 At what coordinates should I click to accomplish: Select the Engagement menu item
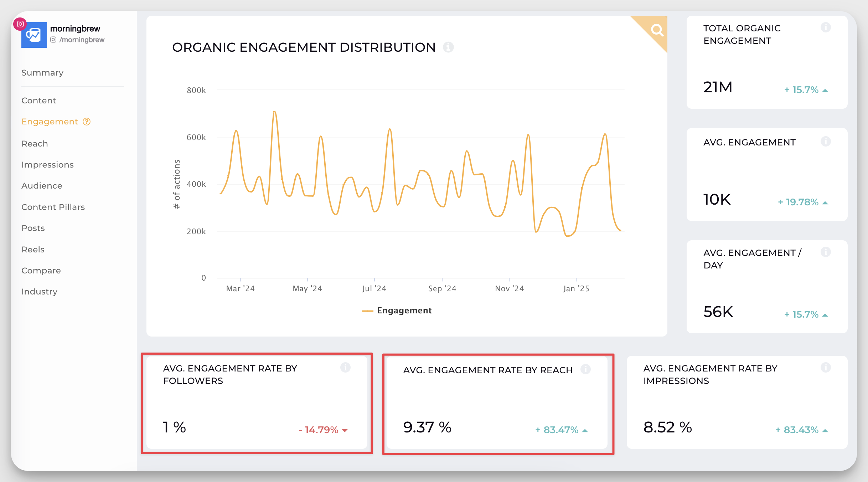click(x=50, y=122)
